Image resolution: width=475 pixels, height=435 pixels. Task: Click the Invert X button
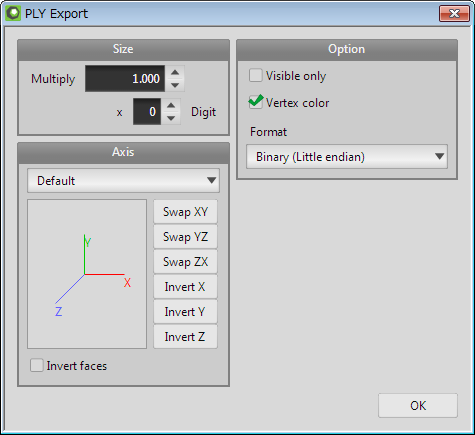click(185, 287)
